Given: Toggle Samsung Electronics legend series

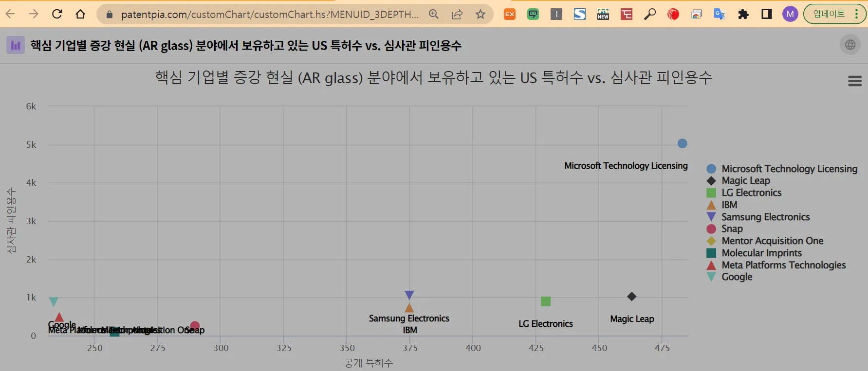Looking at the screenshot, I should click(758, 217).
